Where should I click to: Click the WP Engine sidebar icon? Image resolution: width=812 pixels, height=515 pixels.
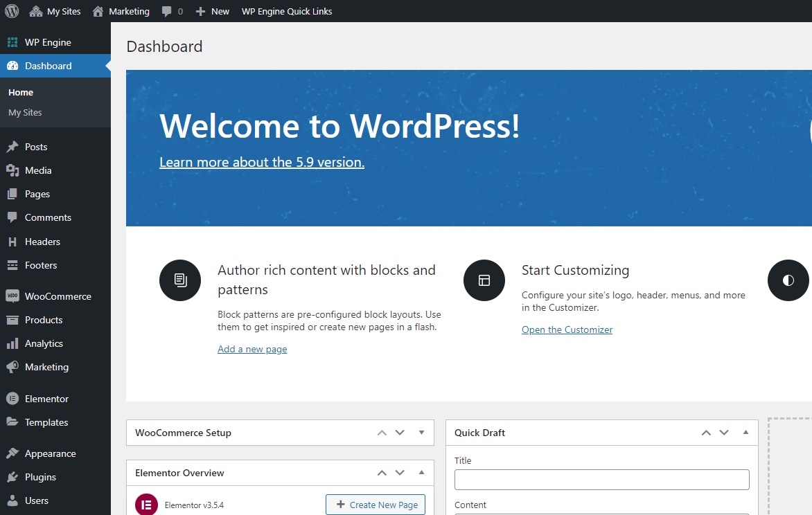click(12, 42)
